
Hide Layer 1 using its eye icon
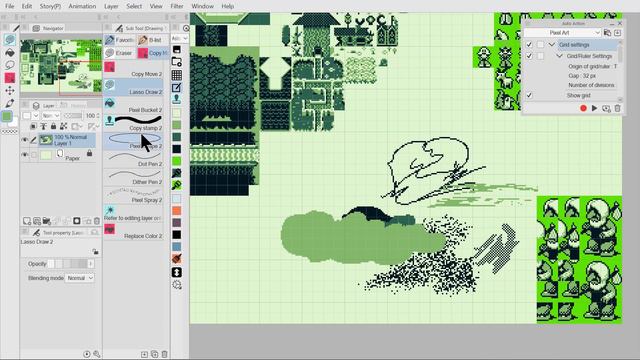tap(25, 140)
